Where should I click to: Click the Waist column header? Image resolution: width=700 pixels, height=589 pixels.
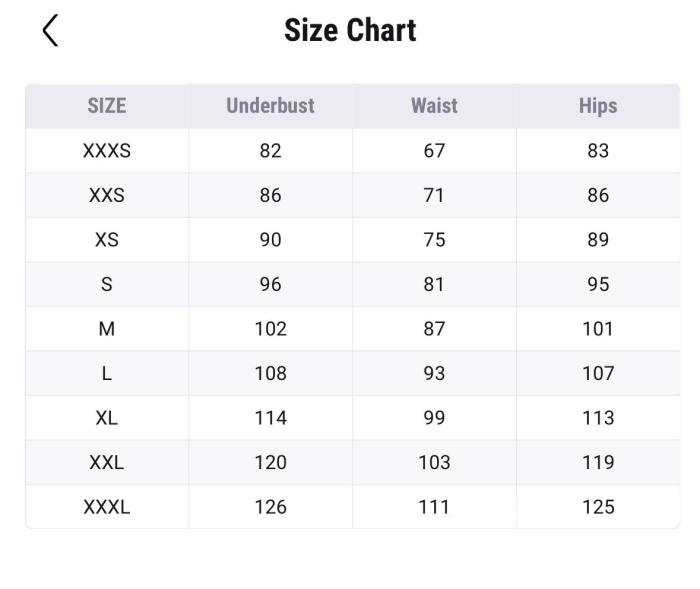(434, 106)
